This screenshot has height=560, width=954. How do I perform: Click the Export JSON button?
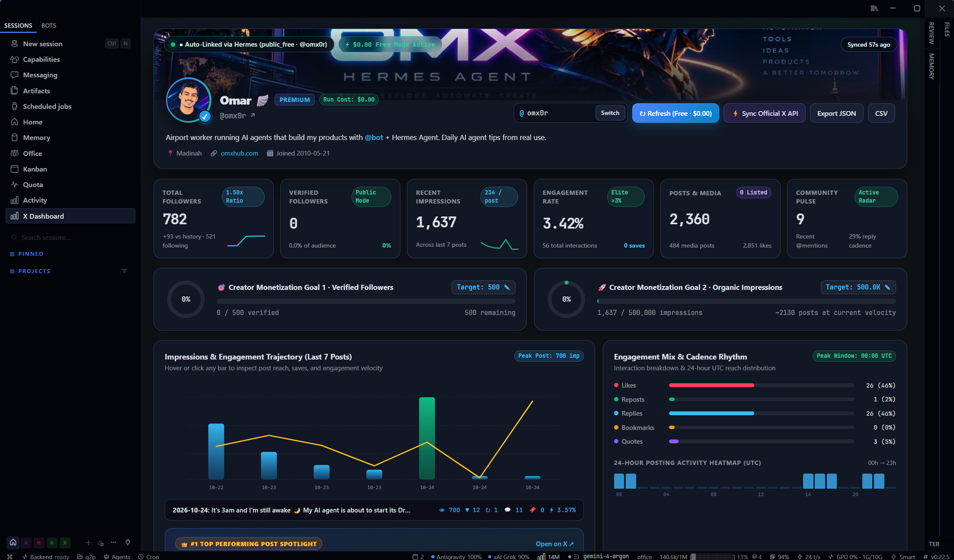(x=836, y=113)
